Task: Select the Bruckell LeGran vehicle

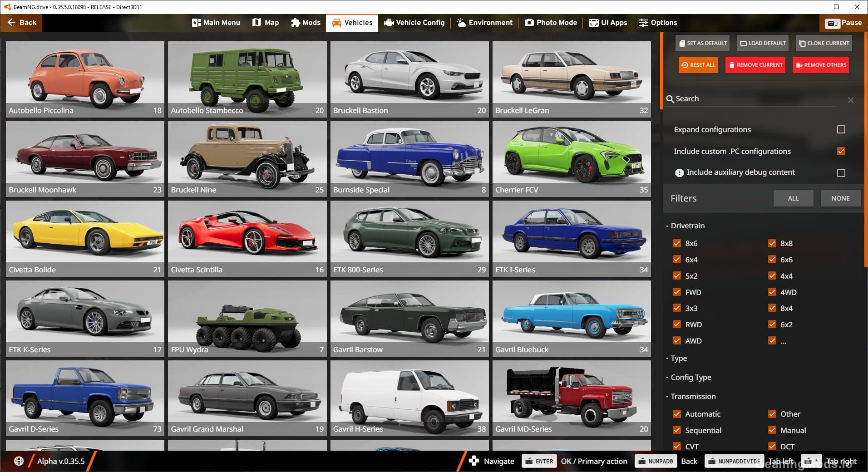Action: [x=572, y=79]
